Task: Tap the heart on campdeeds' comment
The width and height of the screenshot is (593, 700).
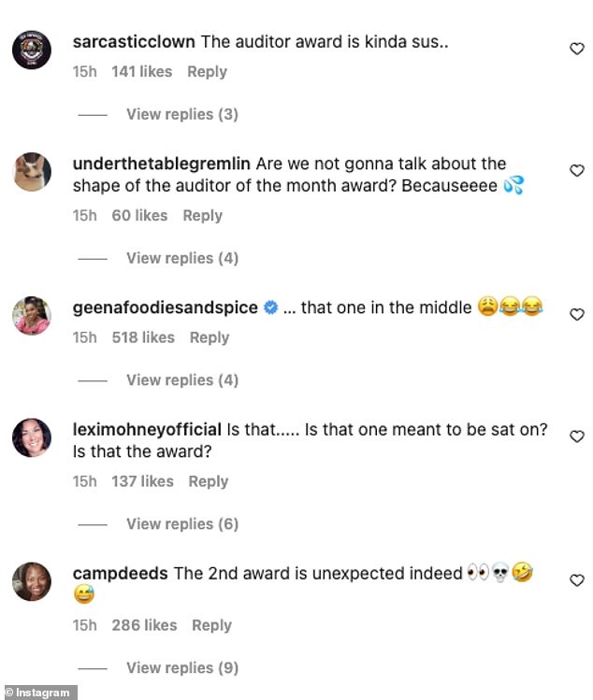Action: coord(577,580)
